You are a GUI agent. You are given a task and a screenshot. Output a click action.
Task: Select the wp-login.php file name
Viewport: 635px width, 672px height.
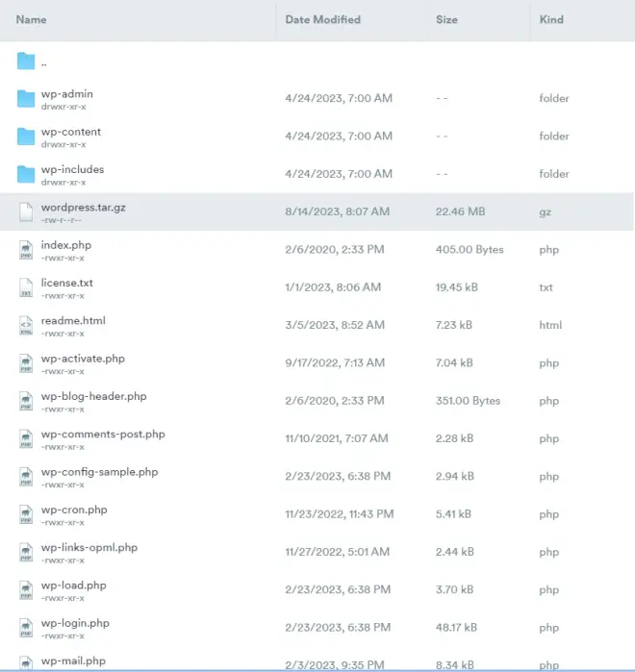pyautogui.click(x=75, y=623)
